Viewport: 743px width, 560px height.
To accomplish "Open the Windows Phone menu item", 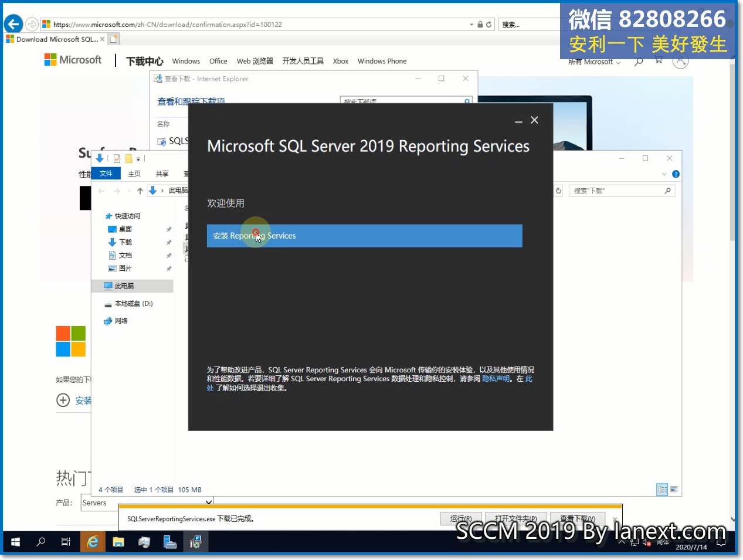I will pos(382,61).
